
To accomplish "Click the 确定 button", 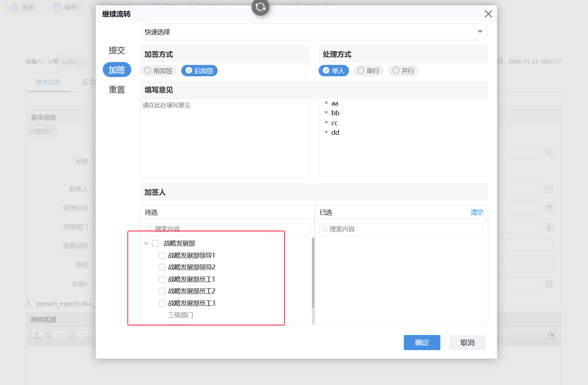I will tap(422, 343).
